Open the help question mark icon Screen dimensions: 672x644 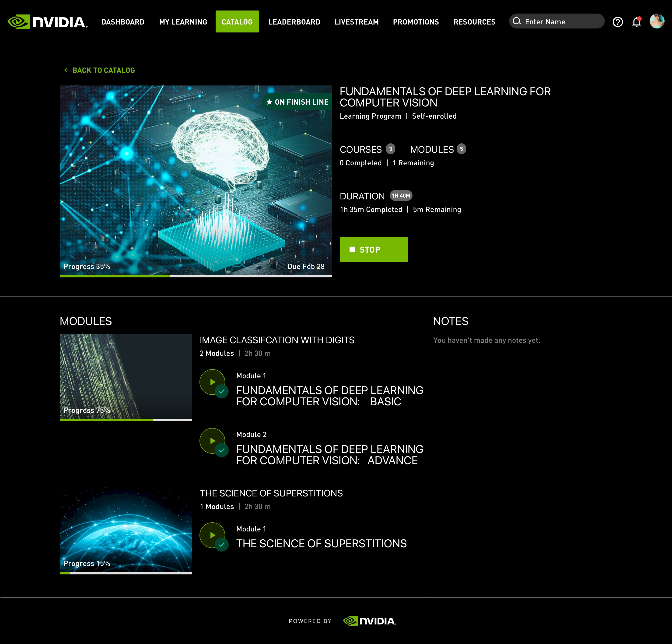click(x=617, y=22)
